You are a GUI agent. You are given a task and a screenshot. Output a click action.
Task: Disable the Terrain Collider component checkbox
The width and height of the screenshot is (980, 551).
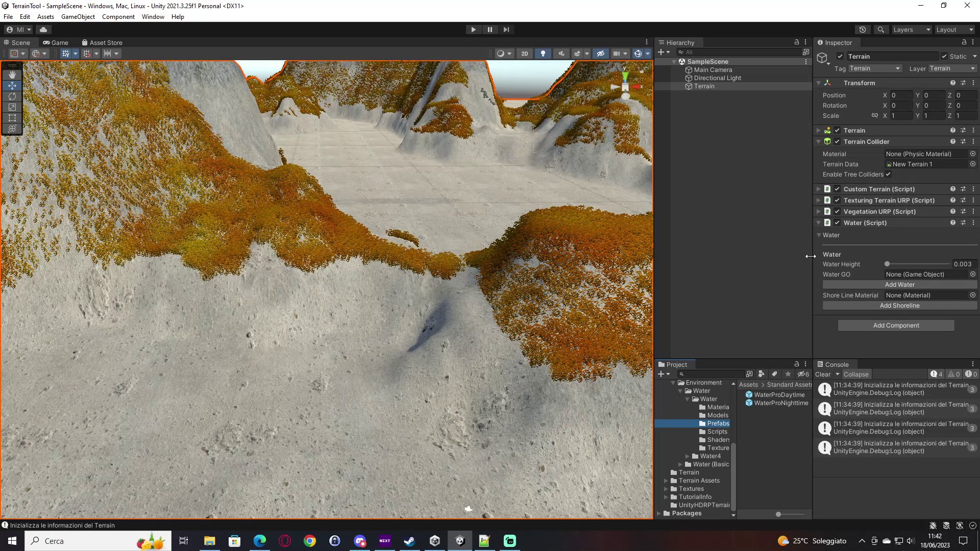pos(837,141)
